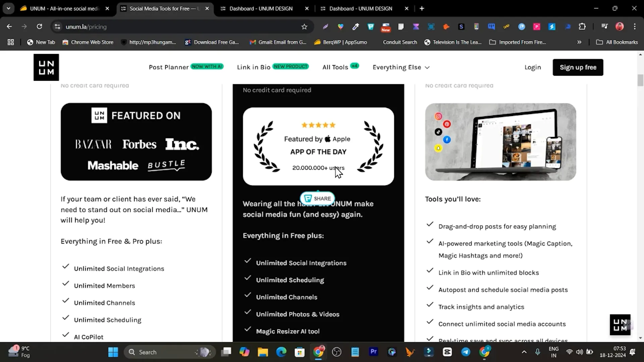Image resolution: width=644 pixels, height=362 pixels.
Task: Click the Facebook Share icon
Action: 308,198
